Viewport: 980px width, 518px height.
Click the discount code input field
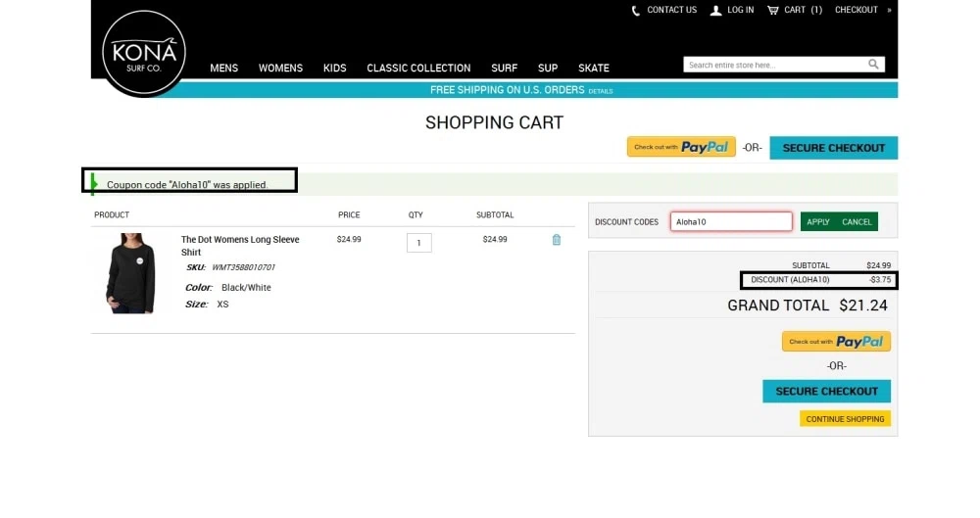(x=731, y=222)
